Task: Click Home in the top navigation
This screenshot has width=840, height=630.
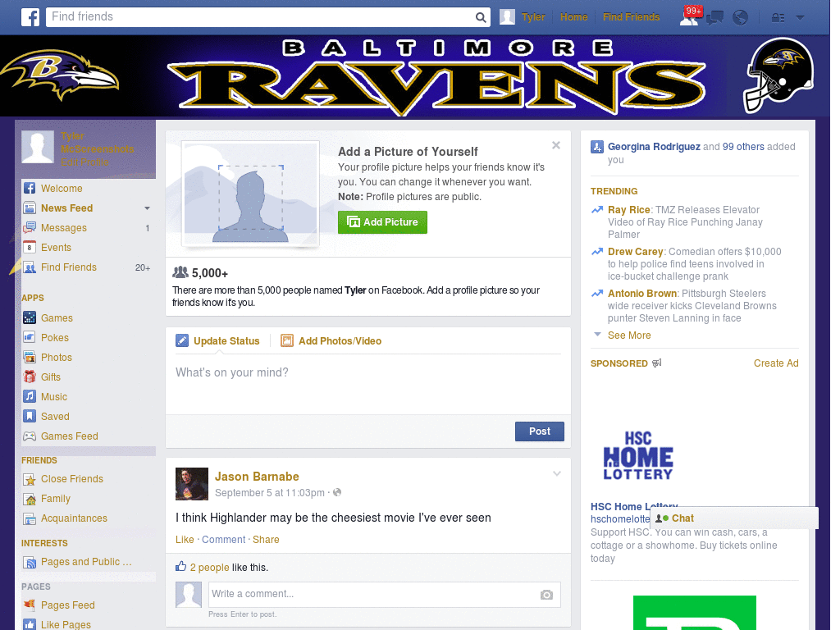Action: coord(573,17)
